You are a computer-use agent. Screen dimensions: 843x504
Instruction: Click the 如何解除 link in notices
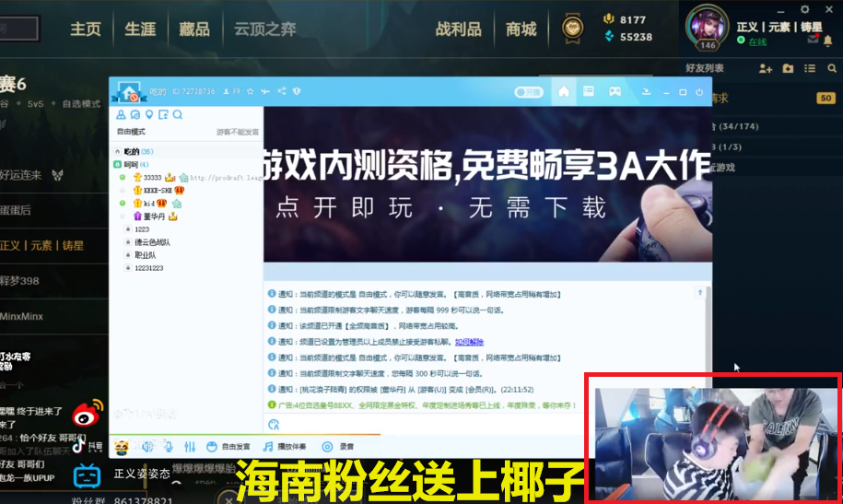point(469,342)
